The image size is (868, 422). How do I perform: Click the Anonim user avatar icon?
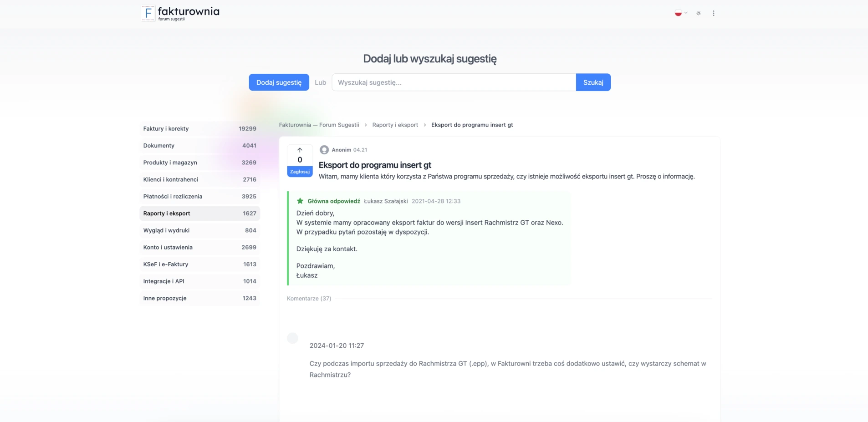(x=324, y=150)
